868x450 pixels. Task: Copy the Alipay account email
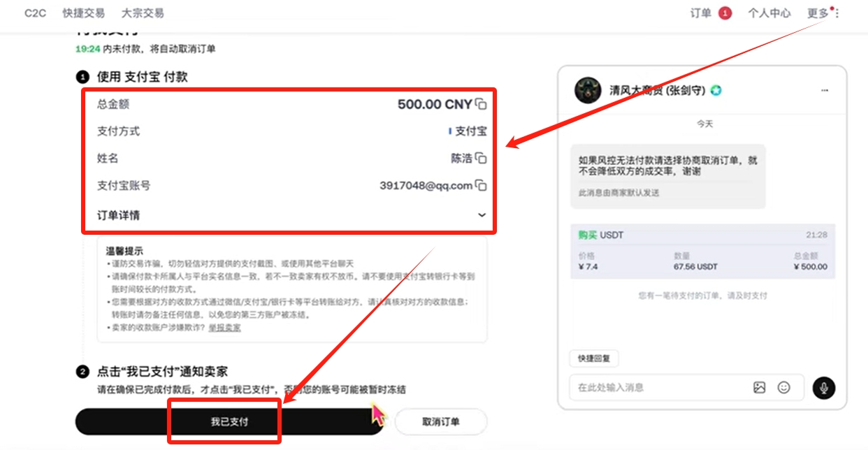point(481,185)
